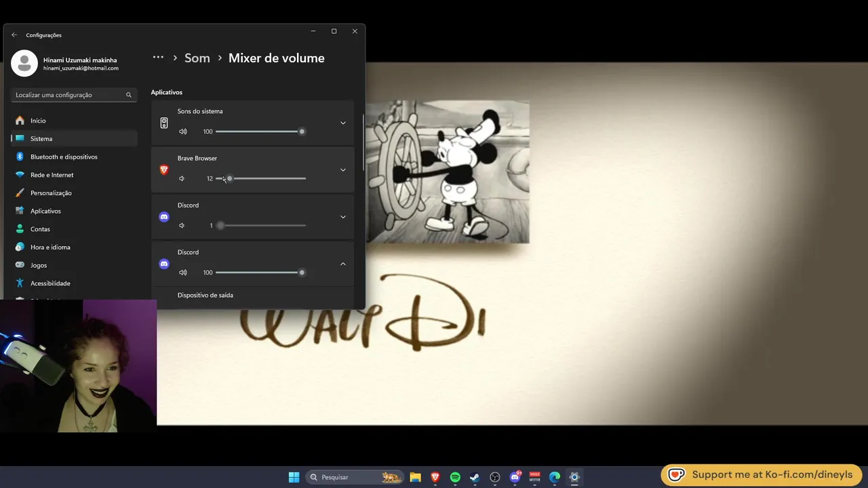Open Brave browser from the taskbar
Screen dimensions: 868x488
(435, 477)
